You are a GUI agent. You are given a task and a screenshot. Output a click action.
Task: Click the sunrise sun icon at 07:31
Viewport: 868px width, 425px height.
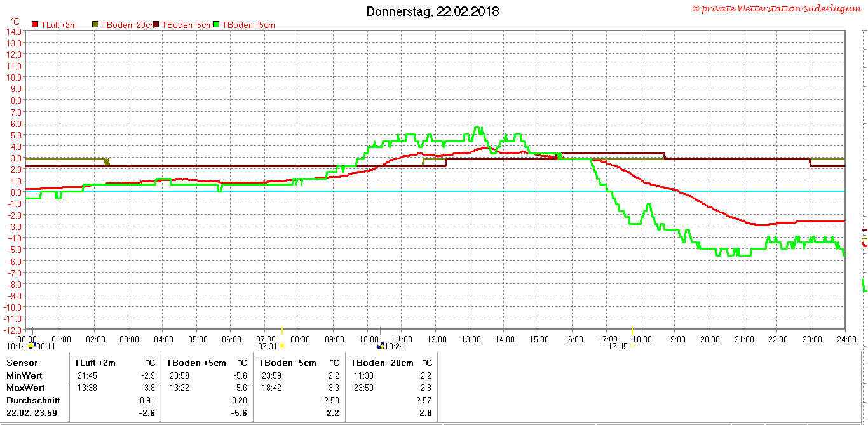282,346
